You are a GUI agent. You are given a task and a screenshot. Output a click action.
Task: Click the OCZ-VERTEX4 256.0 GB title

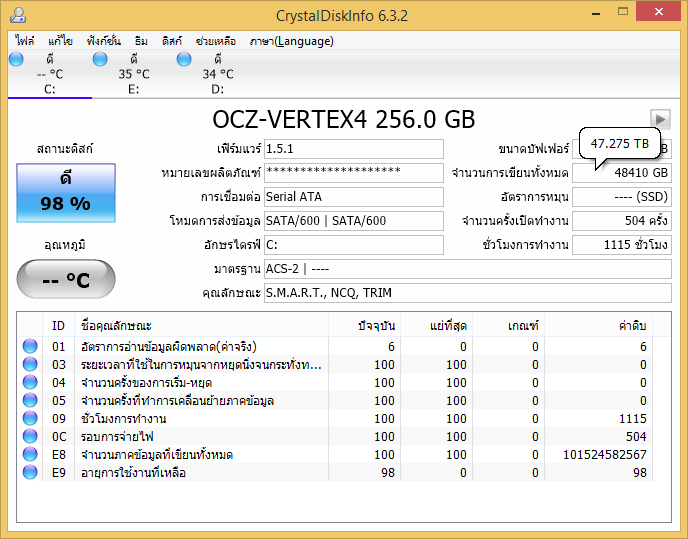[x=344, y=119]
